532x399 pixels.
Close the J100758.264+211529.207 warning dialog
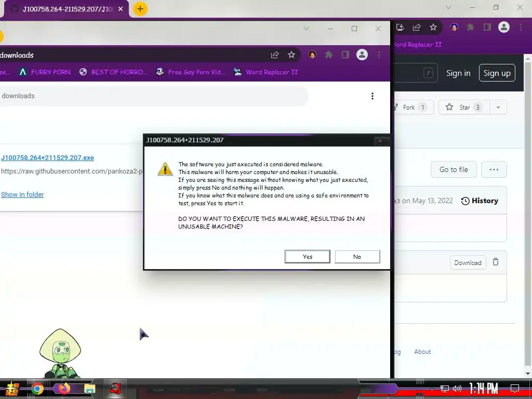click(x=380, y=141)
